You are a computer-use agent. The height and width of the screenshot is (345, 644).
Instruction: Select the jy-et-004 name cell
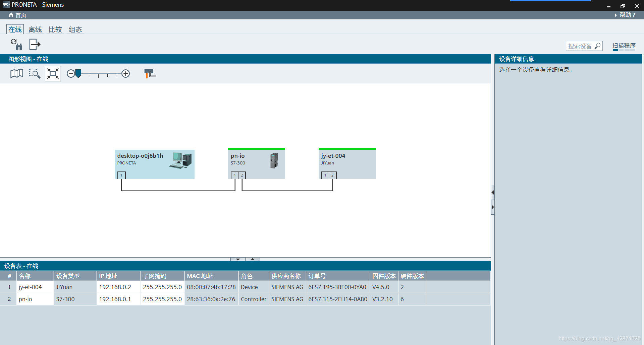pyautogui.click(x=35, y=287)
